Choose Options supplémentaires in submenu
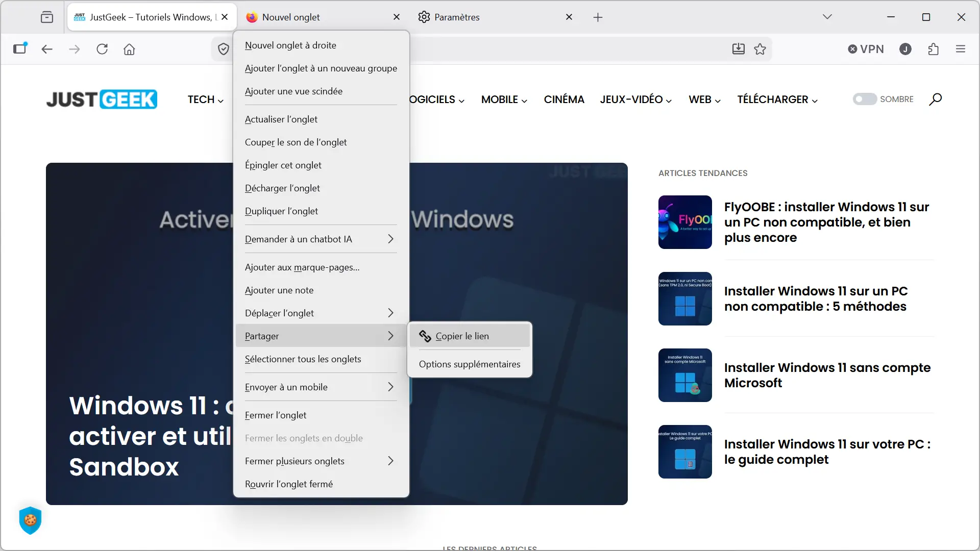980x551 pixels. point(470,364)
